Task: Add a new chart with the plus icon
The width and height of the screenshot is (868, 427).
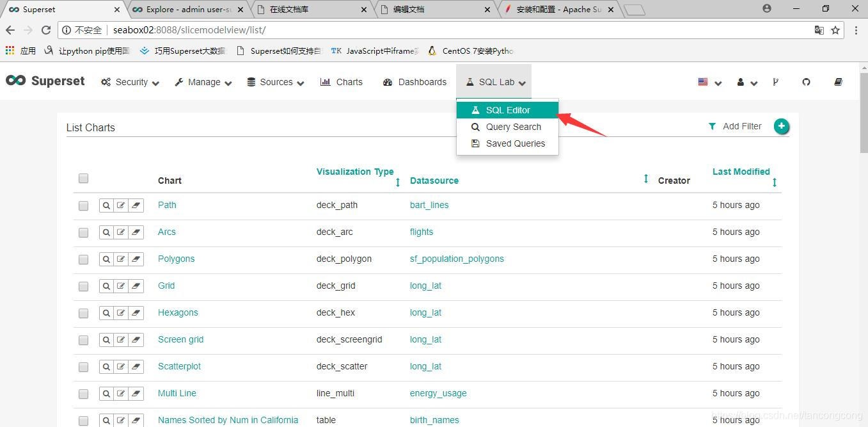Action: coord(781,126)
